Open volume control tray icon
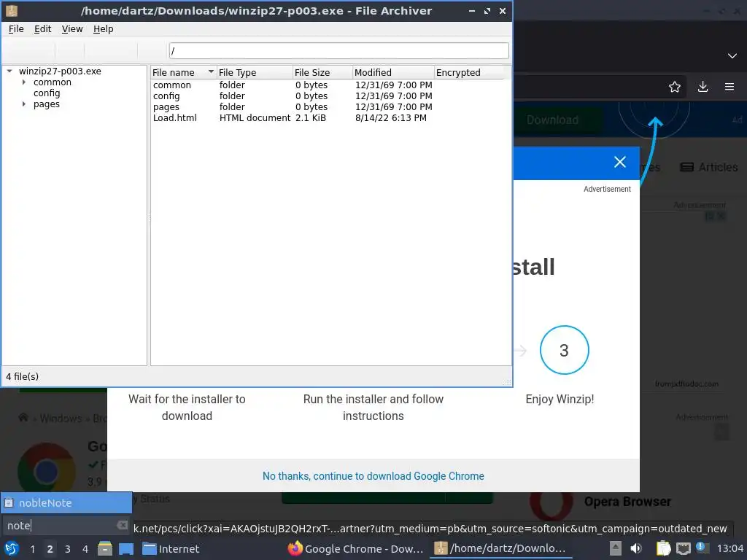 pos(635,548)
